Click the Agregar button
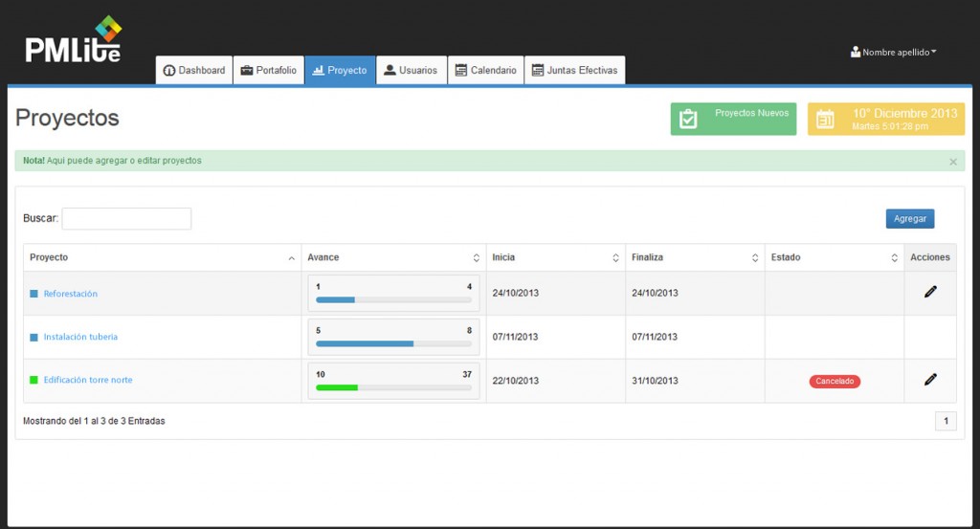 click(910, 219)
